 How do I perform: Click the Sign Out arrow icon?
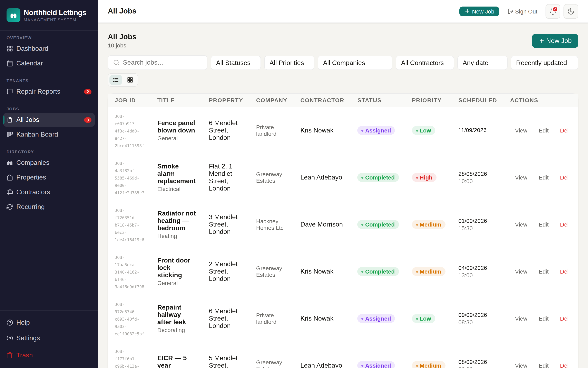(x=510, y=11)
